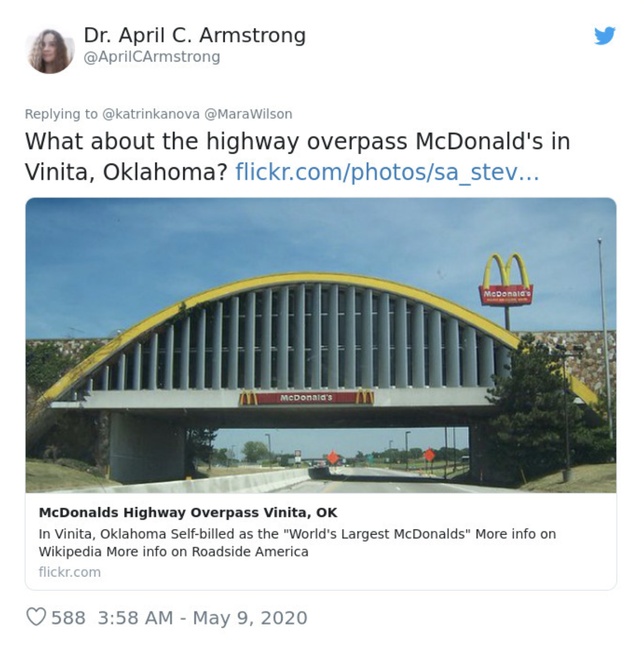Follow the flickr.com/photos/sa_stev... link
644x650 pixels.
click(387, 172)
